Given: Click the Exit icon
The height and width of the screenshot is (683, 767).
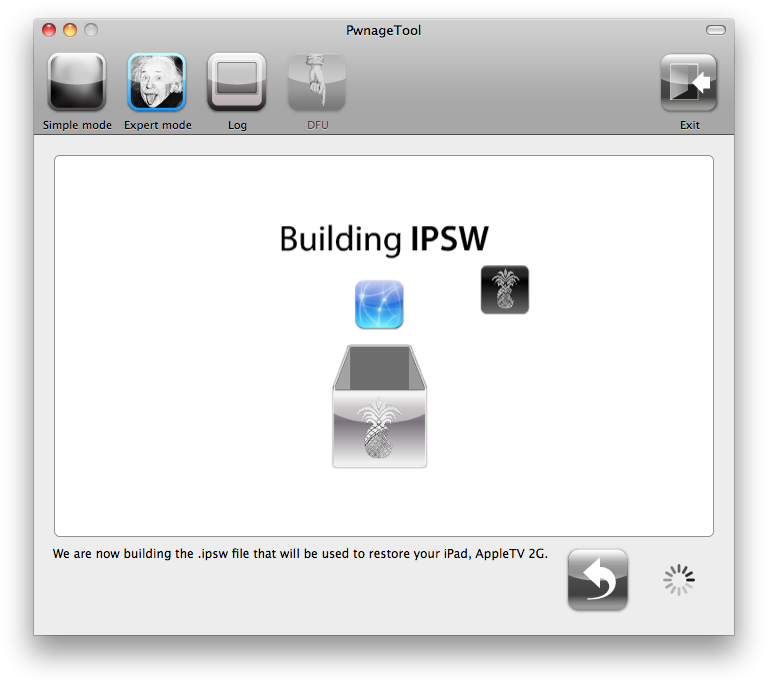Looking at the screenshot, I should [689, 82].
